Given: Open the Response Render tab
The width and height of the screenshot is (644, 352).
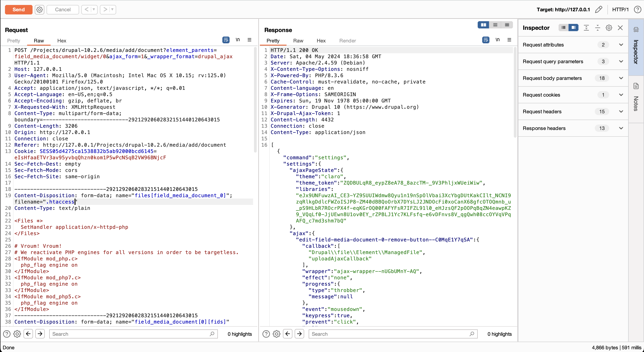Looking at the screenshot, I should point(347,41).
